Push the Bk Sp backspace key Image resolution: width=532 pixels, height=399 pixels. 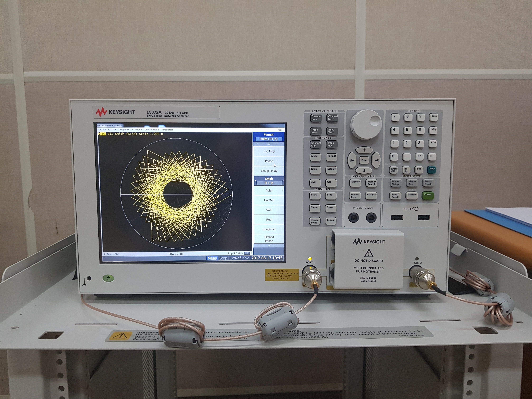tap(406, 170)
